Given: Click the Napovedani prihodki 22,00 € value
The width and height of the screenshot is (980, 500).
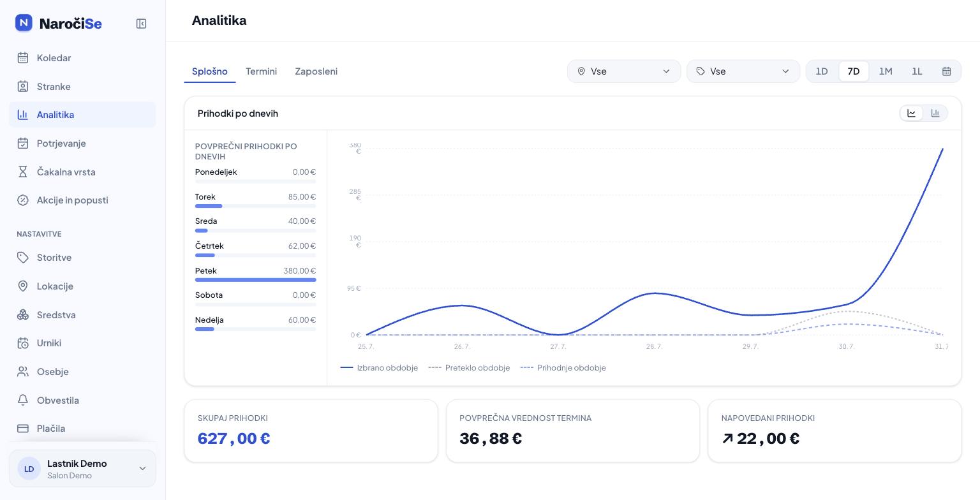Looking at the screenshot, I should pyautogui.click(x=761, y=439).
